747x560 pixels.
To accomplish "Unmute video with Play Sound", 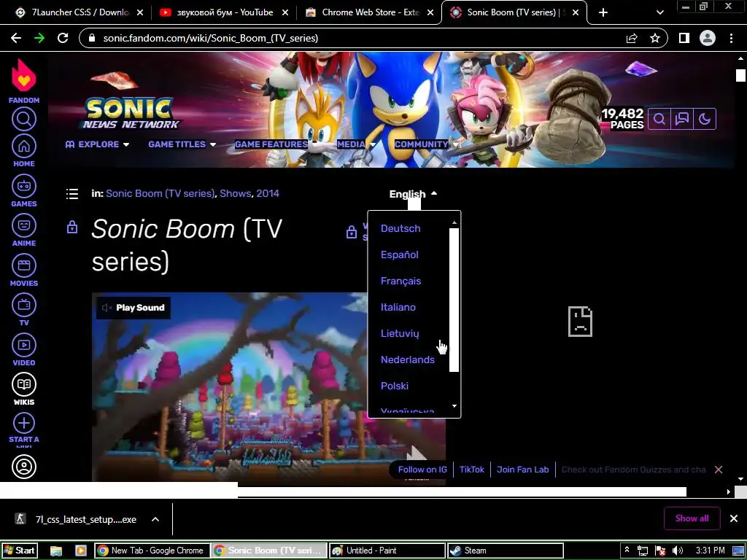I will pos(133,308).
